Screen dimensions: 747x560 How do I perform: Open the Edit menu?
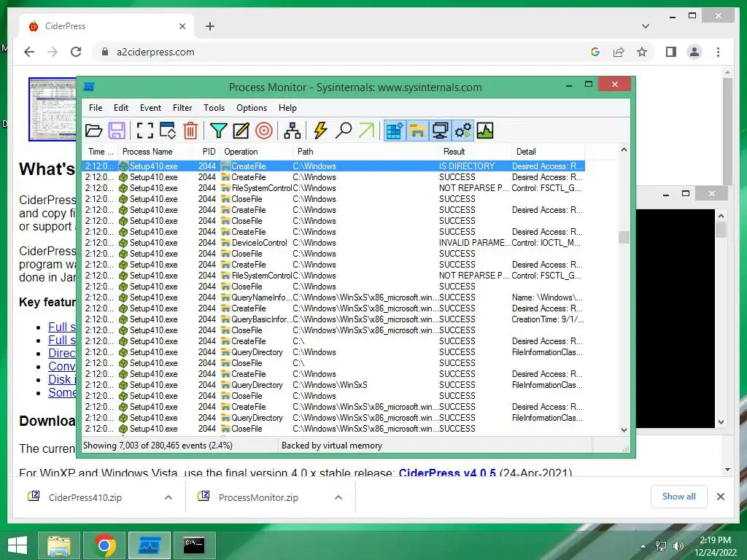(x=121, y=108)
